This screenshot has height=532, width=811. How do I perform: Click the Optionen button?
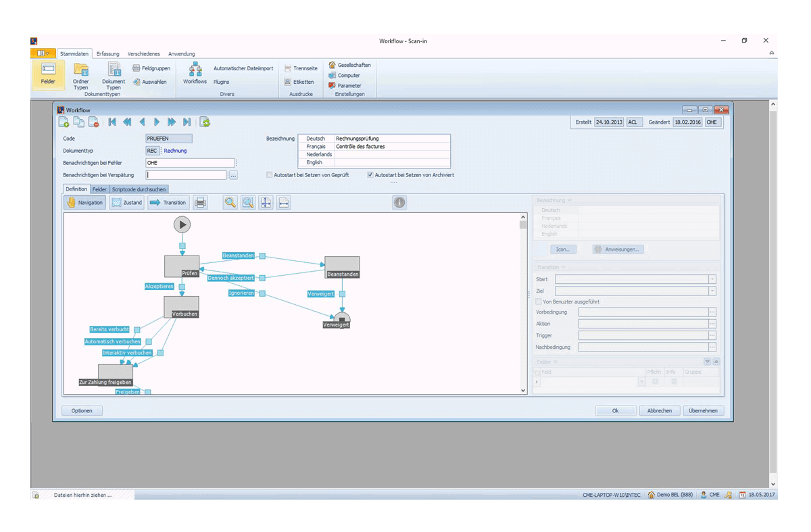(82, 410)
